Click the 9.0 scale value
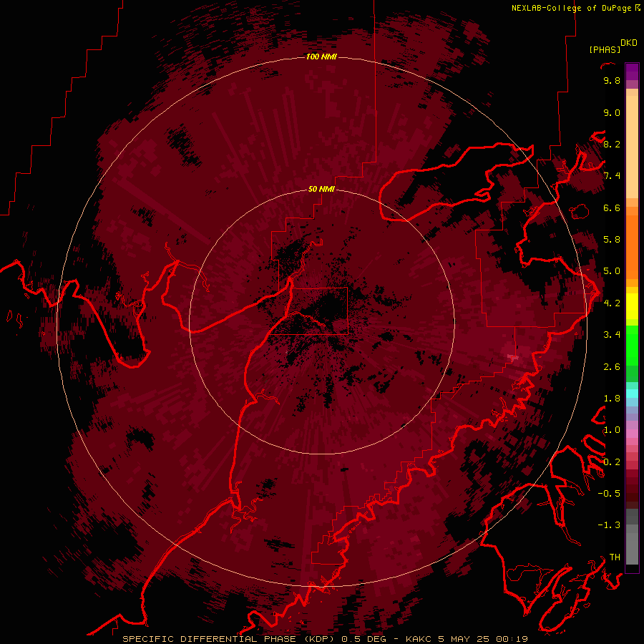Screen dimensions: 644x644 [612, 112]
